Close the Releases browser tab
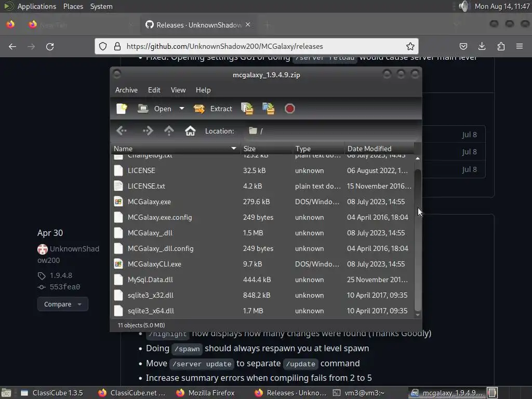This screenshot has height=399, width=532. (x=248, y=25)
